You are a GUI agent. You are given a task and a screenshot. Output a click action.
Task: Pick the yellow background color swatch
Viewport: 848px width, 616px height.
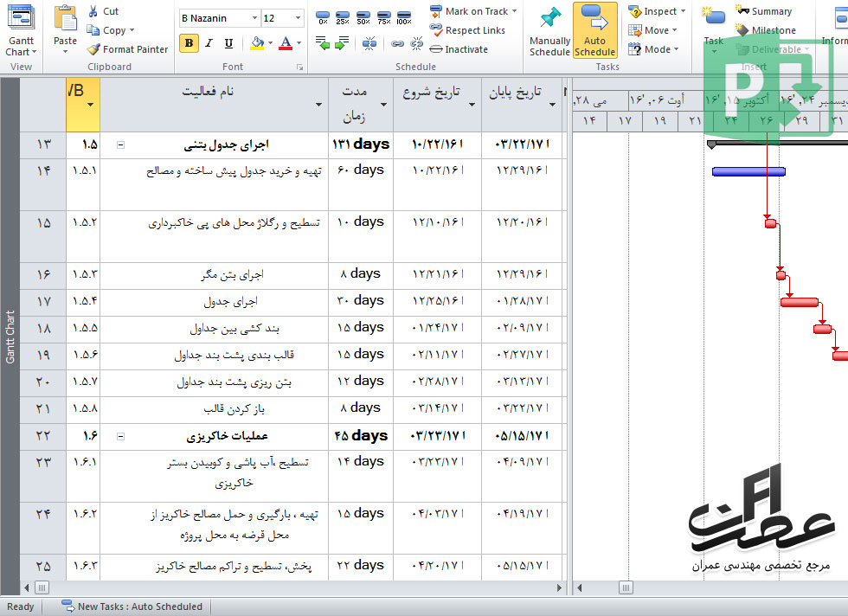pyautogui.click(x=258, y=43)
